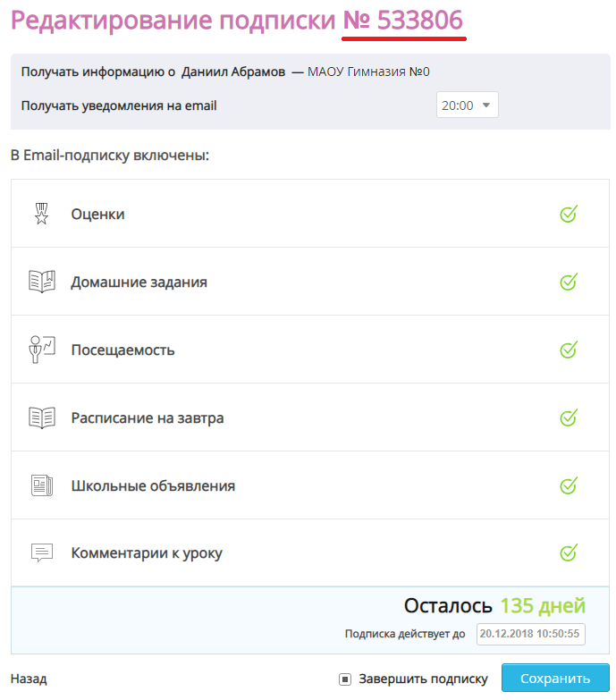Image resolution: width=616 pixels, height=700 pixels.
Task: Click the Завершить подписку label text
Action: (423, 679)
